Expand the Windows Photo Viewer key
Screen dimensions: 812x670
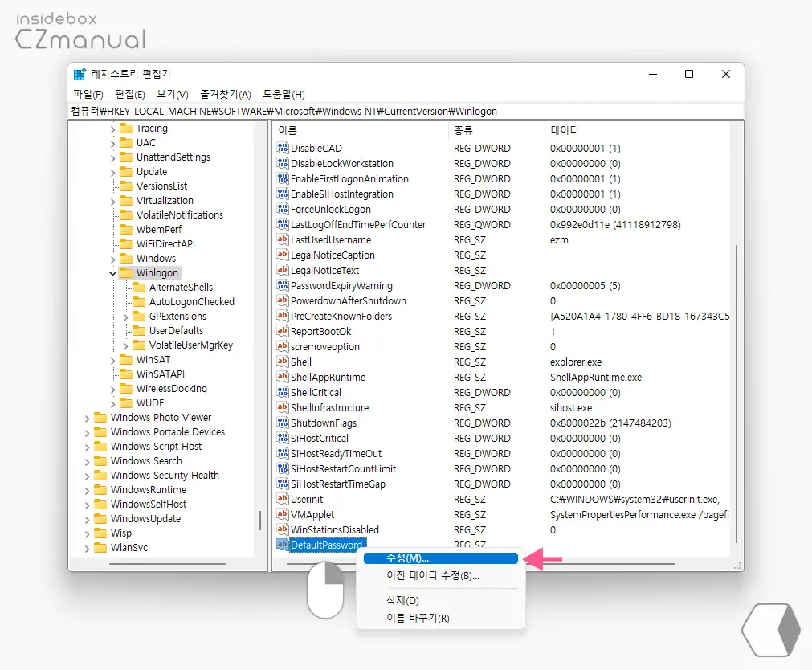(88, 418)
